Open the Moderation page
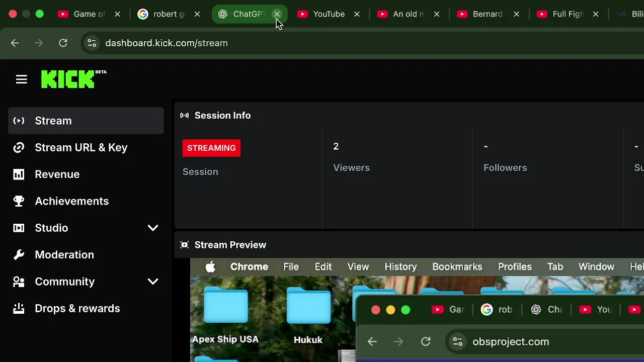The width and height of the screenshot is (644, 362). pyautogui.click(x=86, y=255)
